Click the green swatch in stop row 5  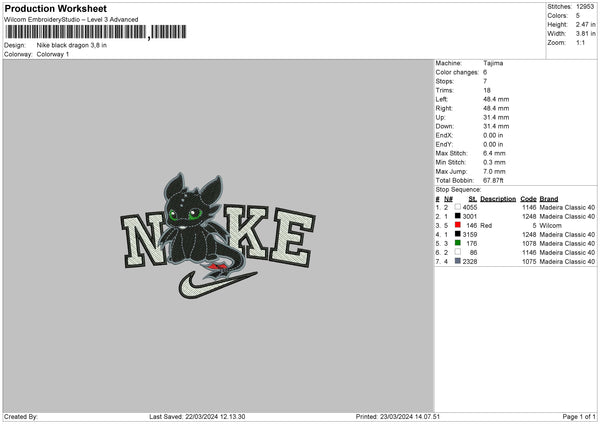pyautogui.click(x=458, y=243)
